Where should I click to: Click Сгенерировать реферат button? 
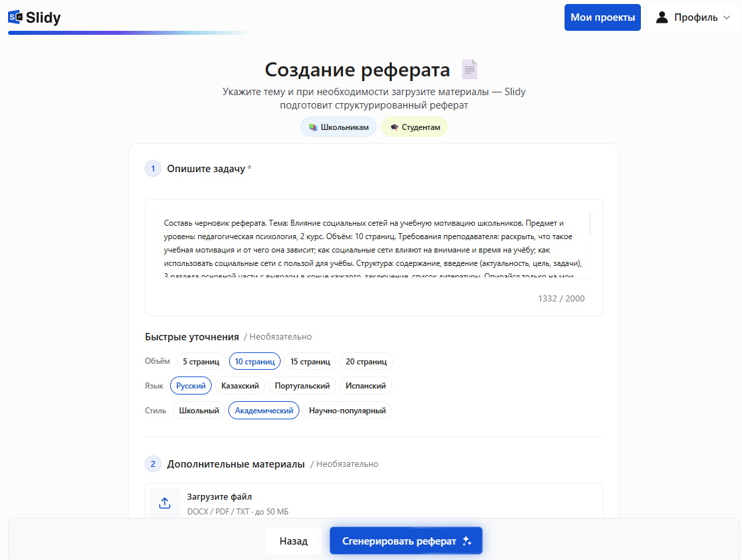[406, 541]
